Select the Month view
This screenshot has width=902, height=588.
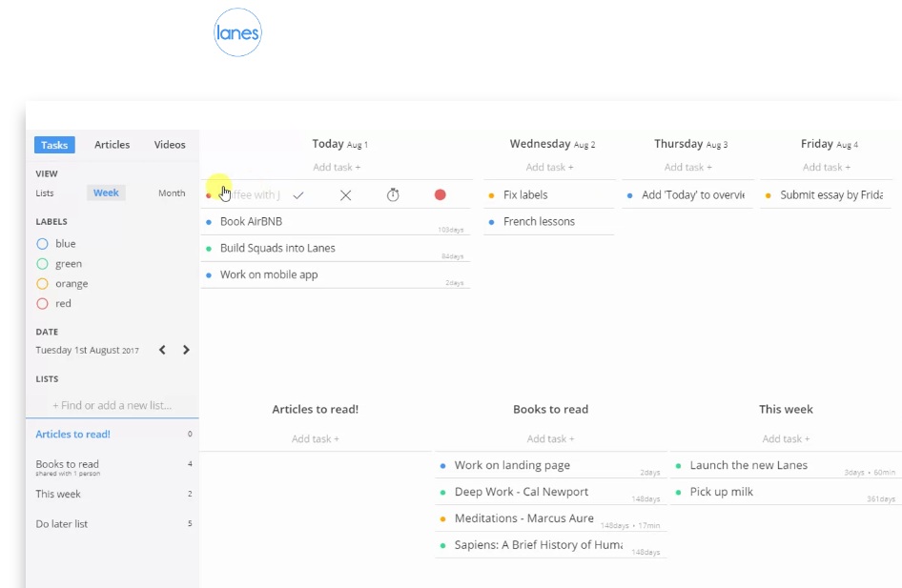(x=172, y=193)
